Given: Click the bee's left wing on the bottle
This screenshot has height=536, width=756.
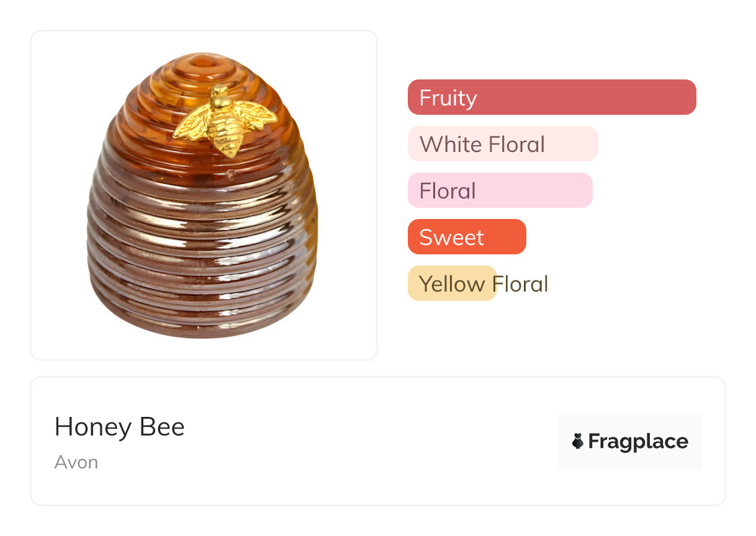Looking at the screenshot, I should coord(192,122).
